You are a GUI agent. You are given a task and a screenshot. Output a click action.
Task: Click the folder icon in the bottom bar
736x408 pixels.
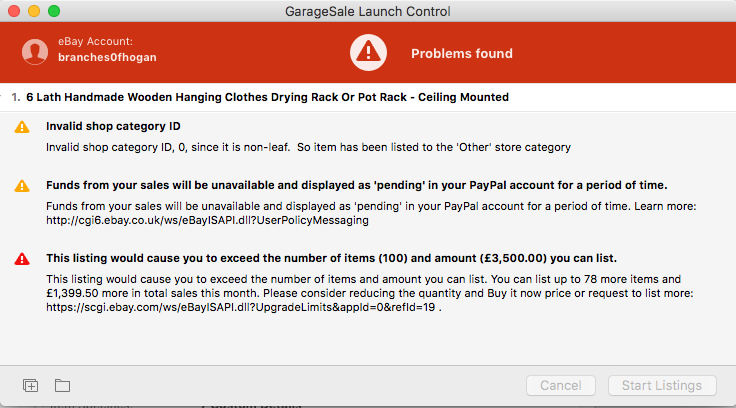[62, 385]
